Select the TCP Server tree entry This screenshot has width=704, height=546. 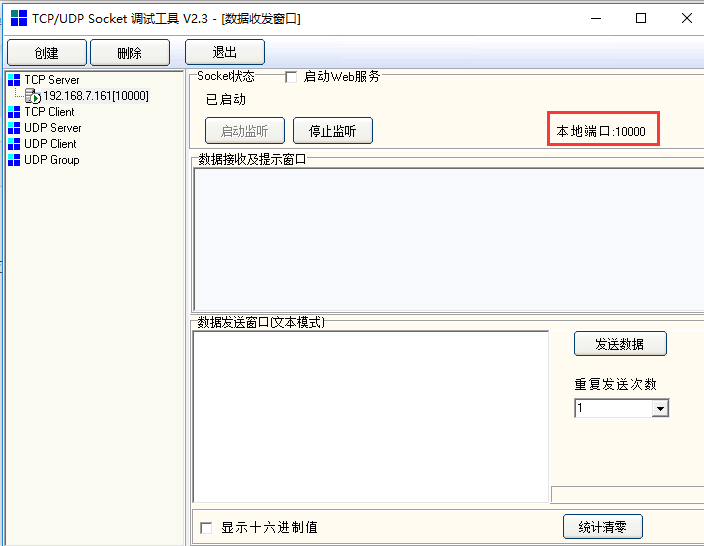(x=52, y=80)
